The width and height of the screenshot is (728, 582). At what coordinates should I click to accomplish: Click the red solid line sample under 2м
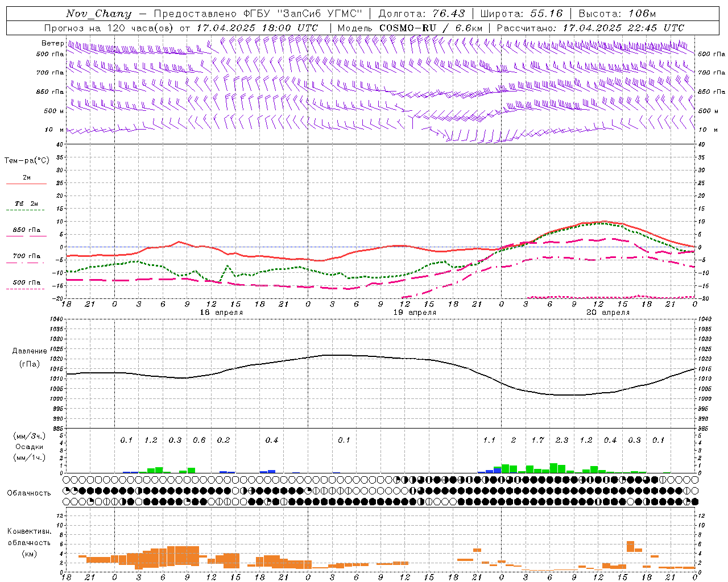26,184
